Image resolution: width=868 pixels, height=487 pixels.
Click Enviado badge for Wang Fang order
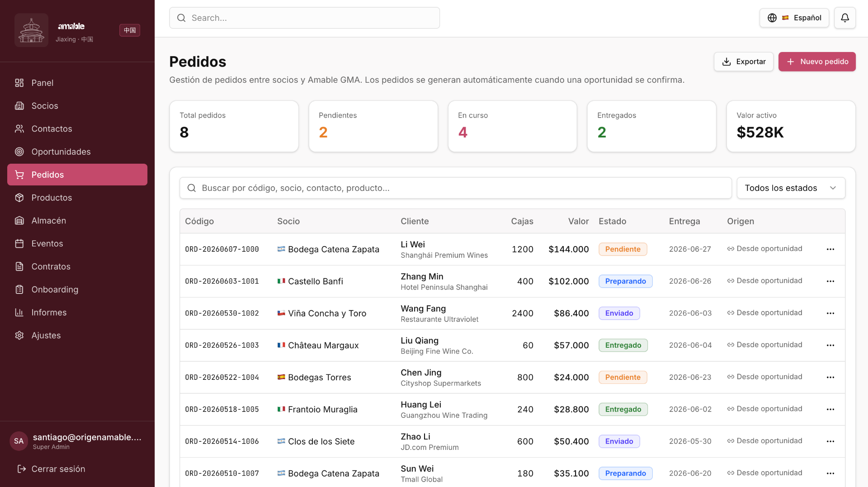click(619, 313)
